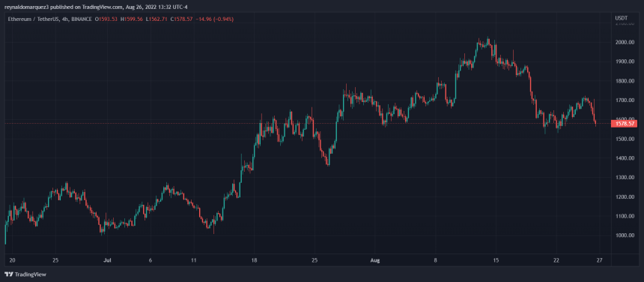
Task: Click the Jul date axis label
Action: tap(107, 260)
